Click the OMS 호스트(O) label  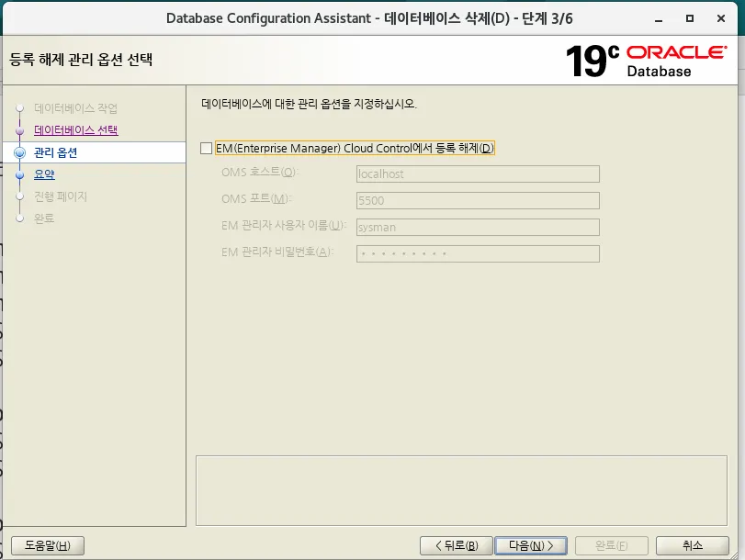[260, 172]
